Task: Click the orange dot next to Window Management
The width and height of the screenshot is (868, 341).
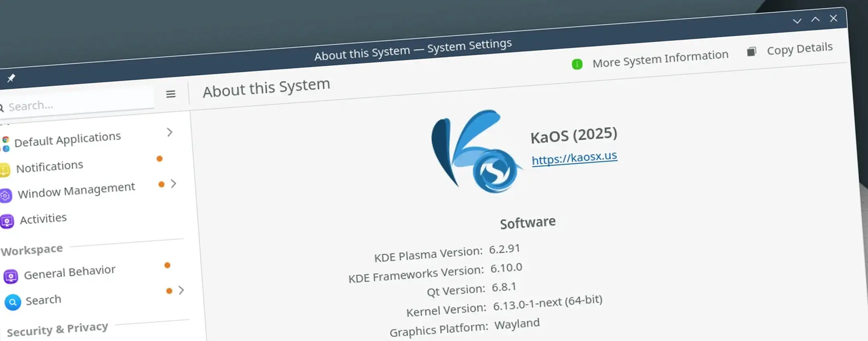Action: coord(162,184)
